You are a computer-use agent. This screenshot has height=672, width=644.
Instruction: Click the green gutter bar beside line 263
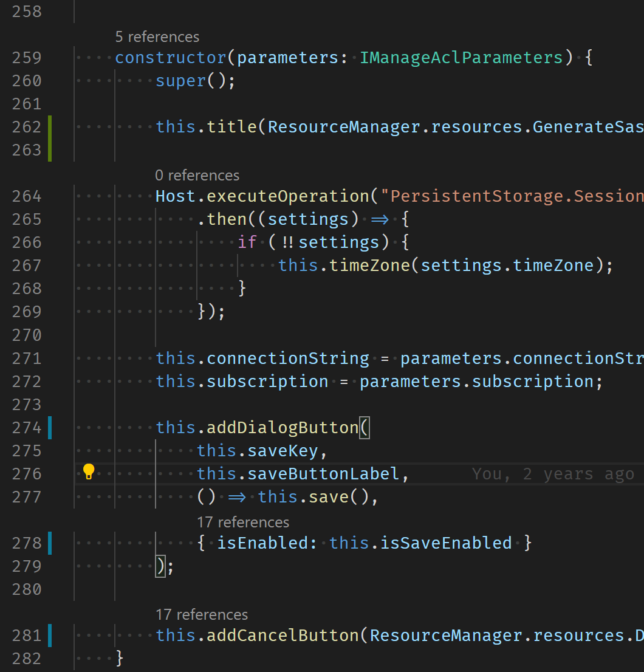50,150
